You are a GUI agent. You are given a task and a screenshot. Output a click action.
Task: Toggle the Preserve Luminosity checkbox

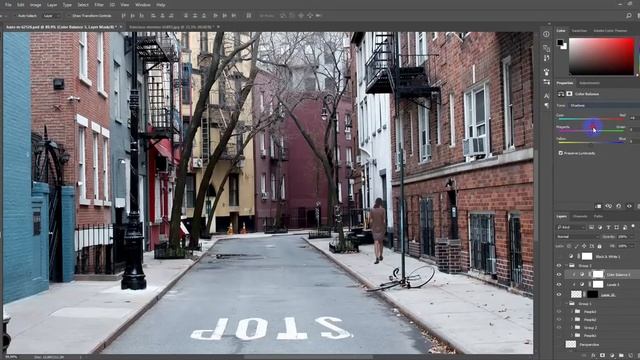(x=560, y=153)
